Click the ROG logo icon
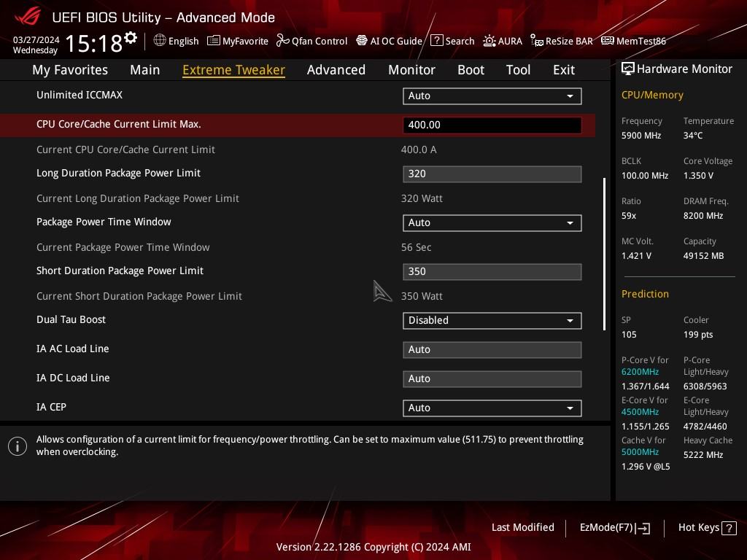 pos(27,16)
